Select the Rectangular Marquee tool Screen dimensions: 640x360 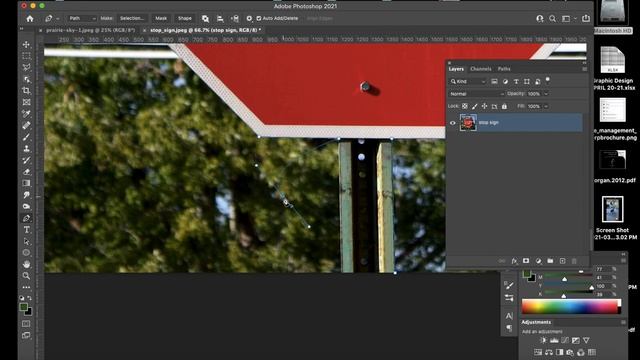coord(27,56)
